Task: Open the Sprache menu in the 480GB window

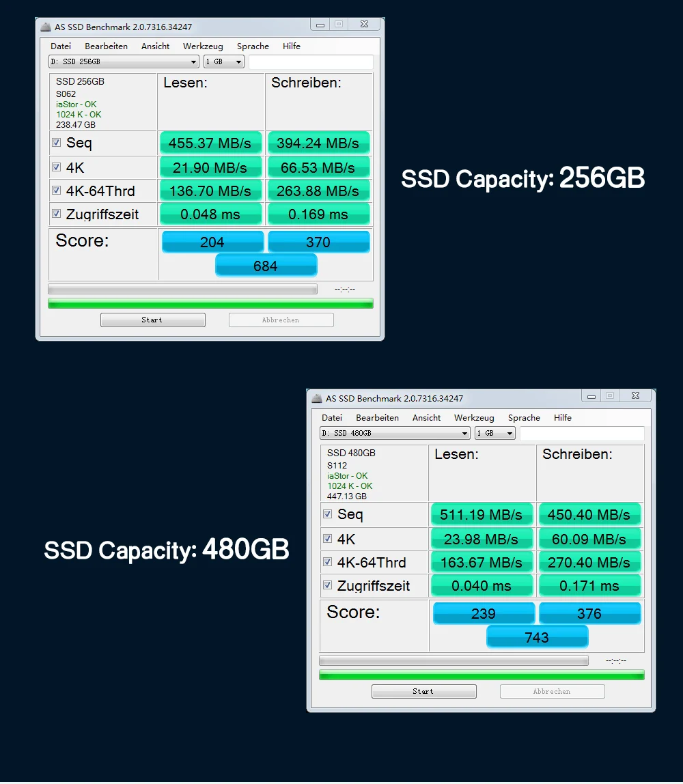Action: (x=524, y=417)
